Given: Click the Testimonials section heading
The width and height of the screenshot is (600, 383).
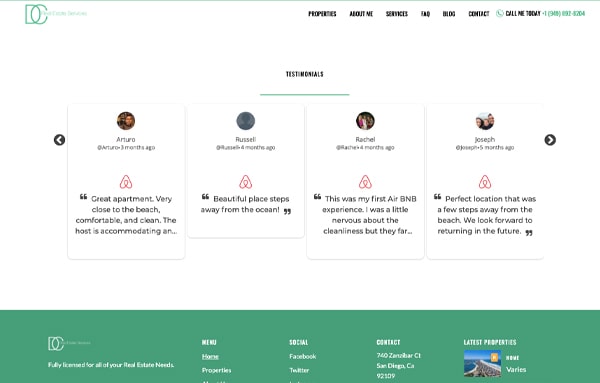Looking at the screenshot, I should pyautogui.click(x=305, y=74).
